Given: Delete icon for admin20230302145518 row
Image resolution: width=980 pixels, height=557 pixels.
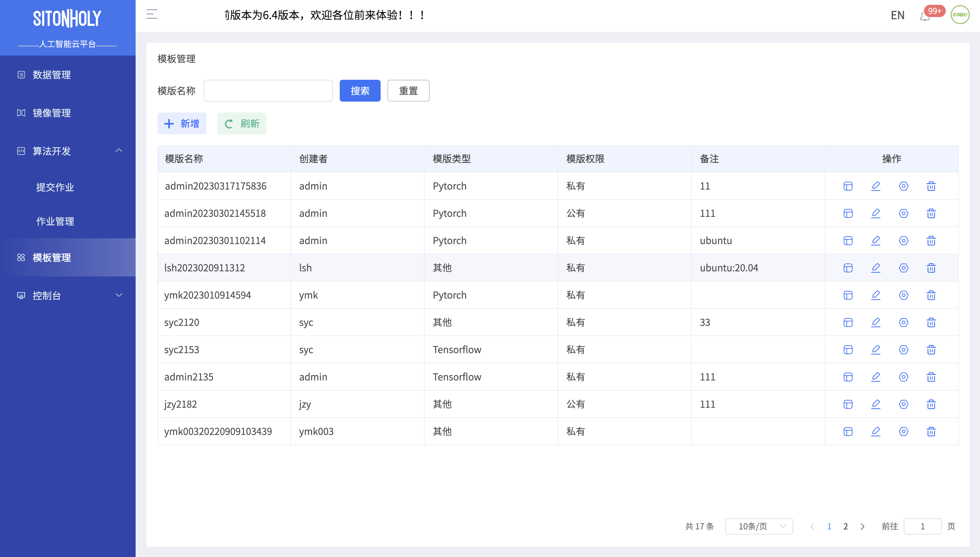Looking at the screenshot, I should coord(931,213).
